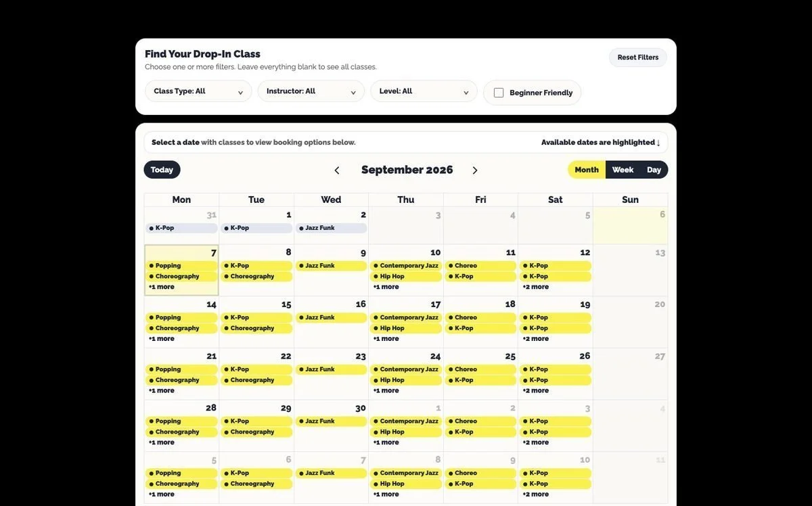Viewport: 812px width, 506px height.
Task: Select date number 26 in calendar
Action: [x=585, y=356]
